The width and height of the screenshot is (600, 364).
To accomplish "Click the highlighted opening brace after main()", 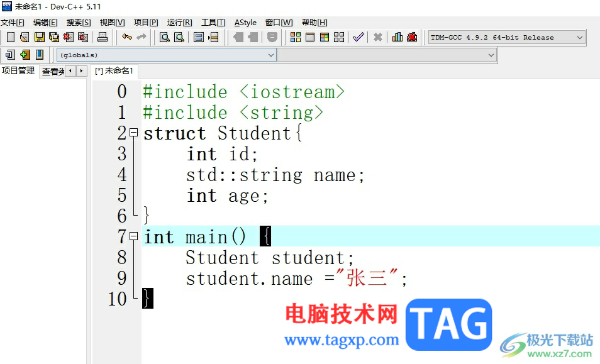I will tap(265, 236).
